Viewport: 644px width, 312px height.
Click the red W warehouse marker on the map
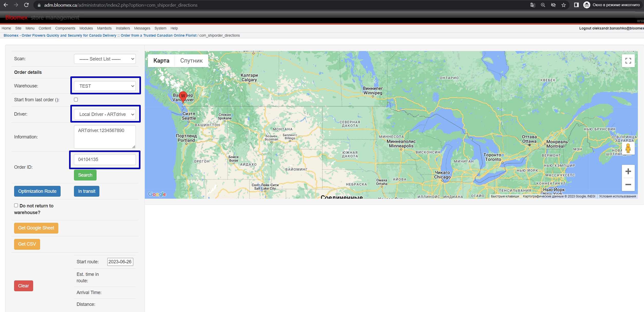pyautogui.click(x=183, y=97)
